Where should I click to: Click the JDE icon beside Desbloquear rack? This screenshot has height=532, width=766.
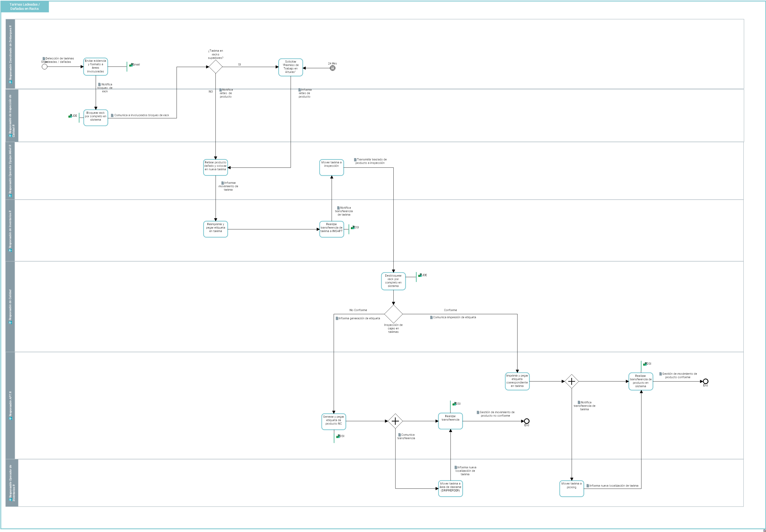(x=420, y=275)
